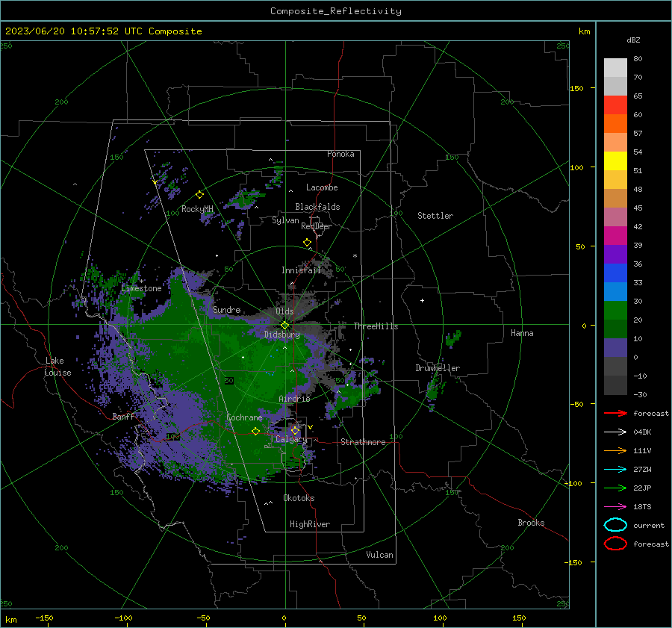Click the Composite_Reflectivity title
Screen dimensions: 672x628
coord(336,11)
